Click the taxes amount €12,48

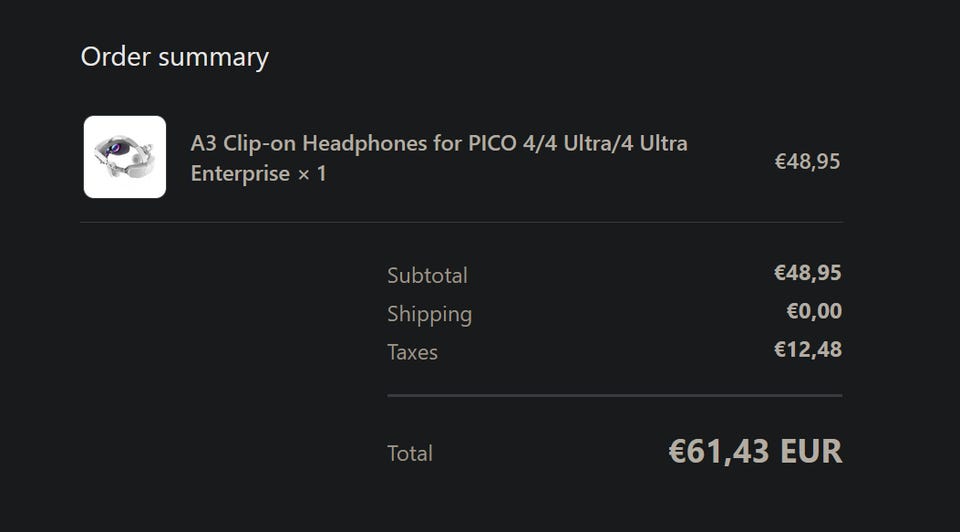808,350
